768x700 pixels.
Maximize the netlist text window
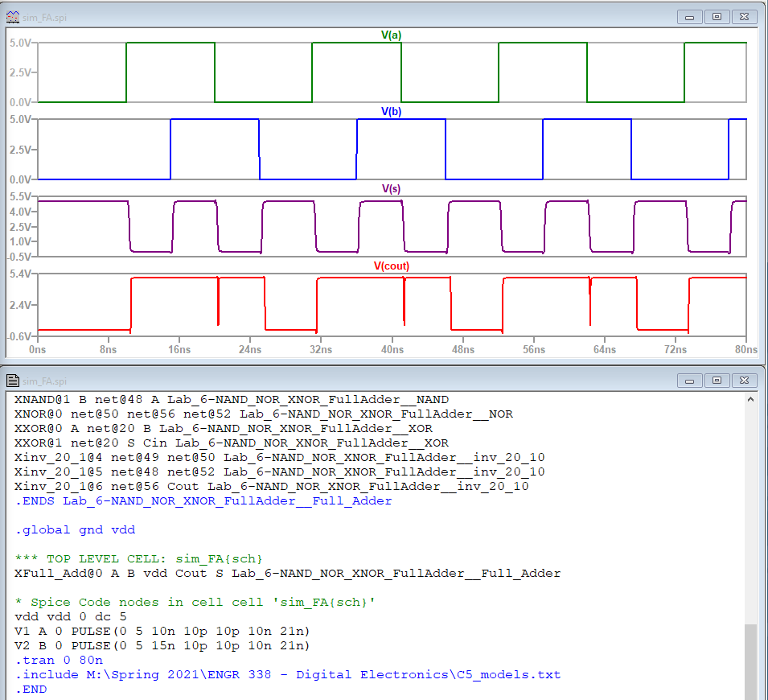tap(717, 381)
